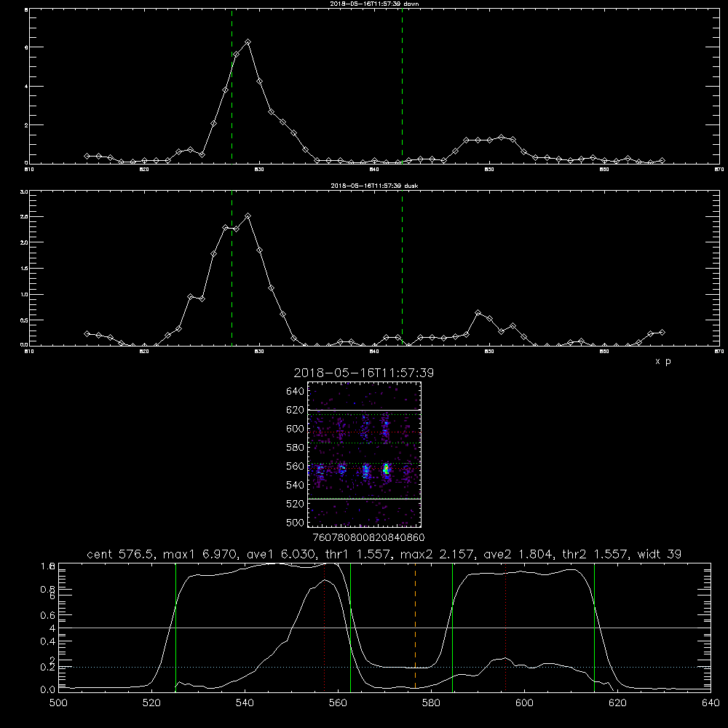Image resolution: width=728 pixels, height=728 pixels.
Task: Click the left green dashed line in the dusk plot
Action: (232, 268)
